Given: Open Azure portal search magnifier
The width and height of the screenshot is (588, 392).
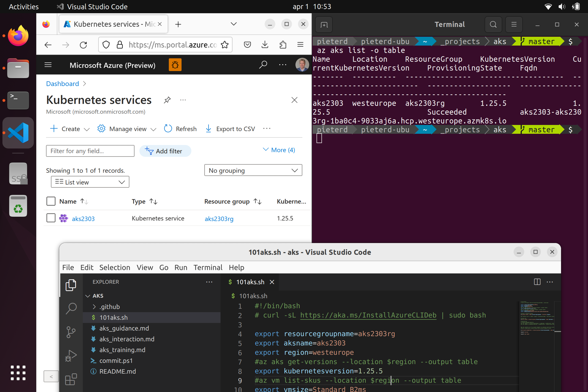Looking at the screenshot, I should click(263, 65).
